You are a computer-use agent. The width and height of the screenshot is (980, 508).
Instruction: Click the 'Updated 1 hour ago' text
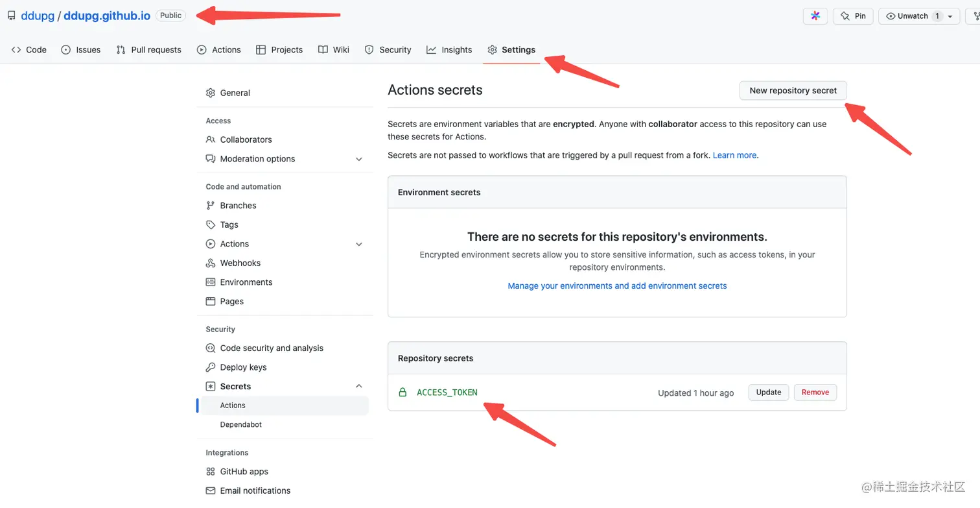click(696, 393)
